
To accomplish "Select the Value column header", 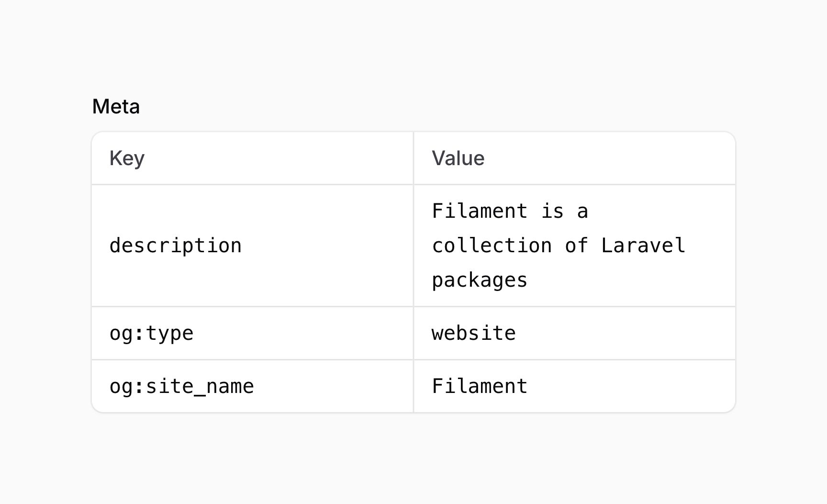I will point(458,158).
